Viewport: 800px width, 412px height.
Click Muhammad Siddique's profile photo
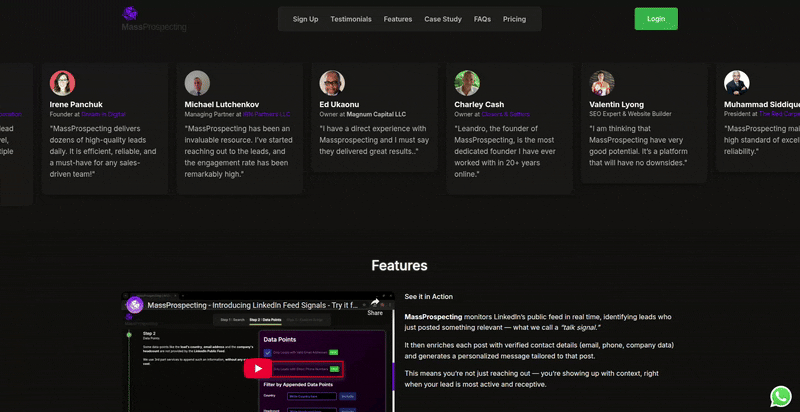[x=737, y=83]
